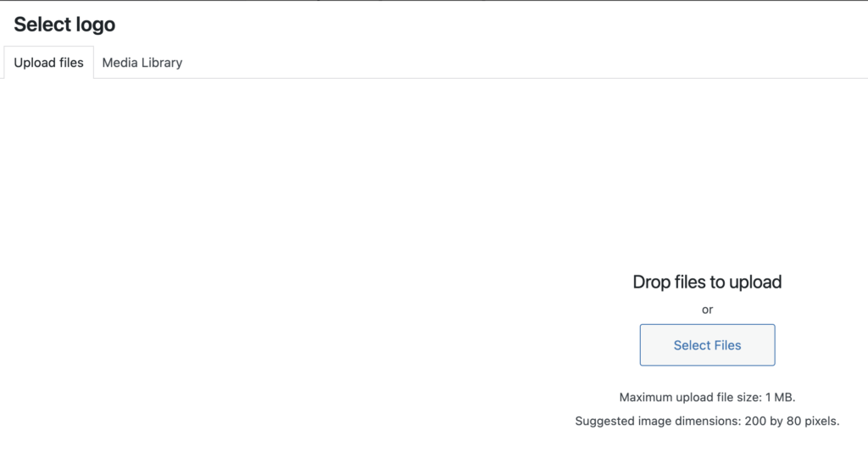This screenshot has height=453, width=868.
Task: Click the Drop files to upload text
Action: [707, 282]
